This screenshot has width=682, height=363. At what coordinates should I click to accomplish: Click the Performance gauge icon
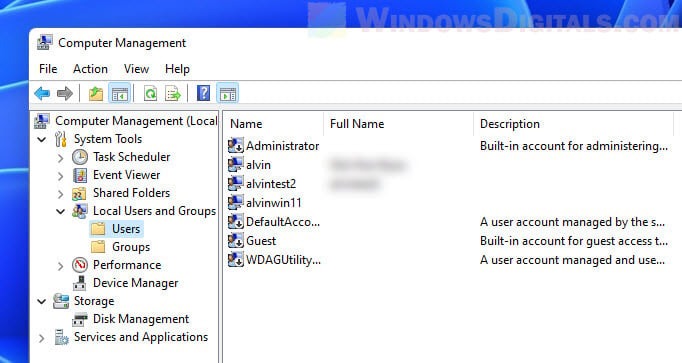[x=80, y=265]
